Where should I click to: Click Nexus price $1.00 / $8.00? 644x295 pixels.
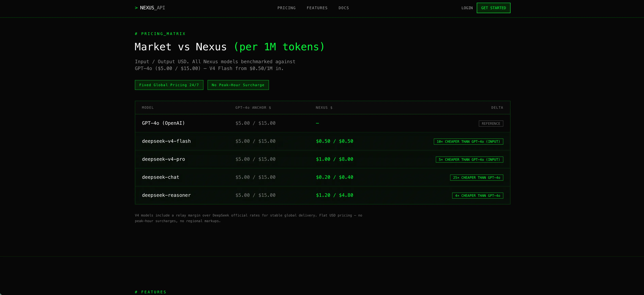tap(334, 159)
